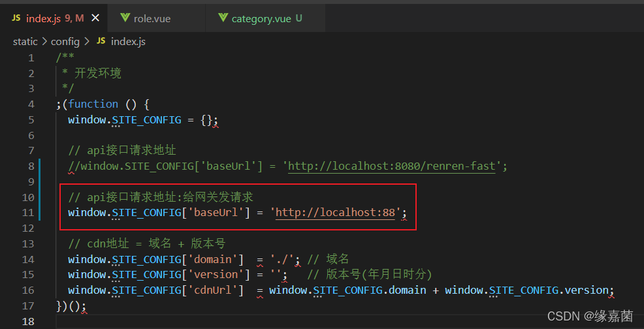Close the index.js tab
644x329 pixels.
pyautogui.click(x=95, y=18)
